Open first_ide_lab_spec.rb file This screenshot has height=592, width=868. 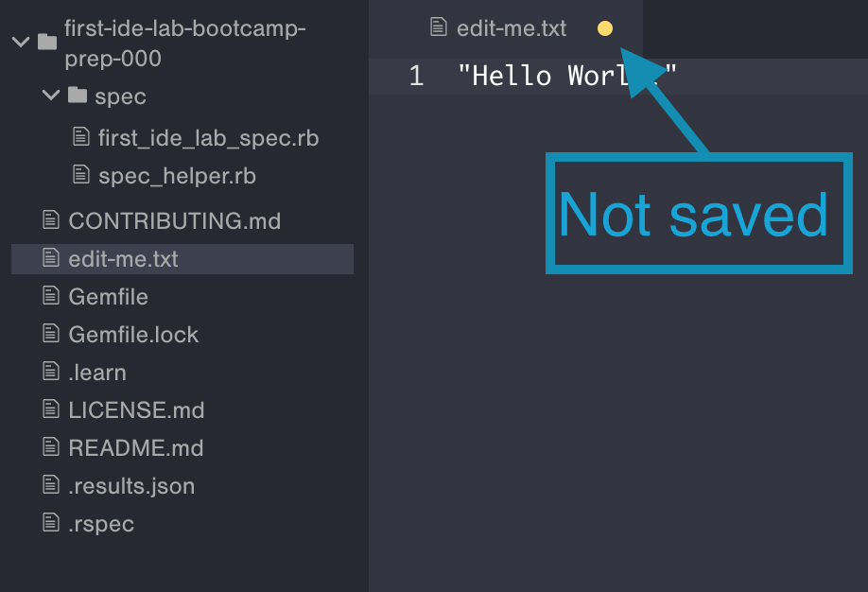(x=208, y=138)
